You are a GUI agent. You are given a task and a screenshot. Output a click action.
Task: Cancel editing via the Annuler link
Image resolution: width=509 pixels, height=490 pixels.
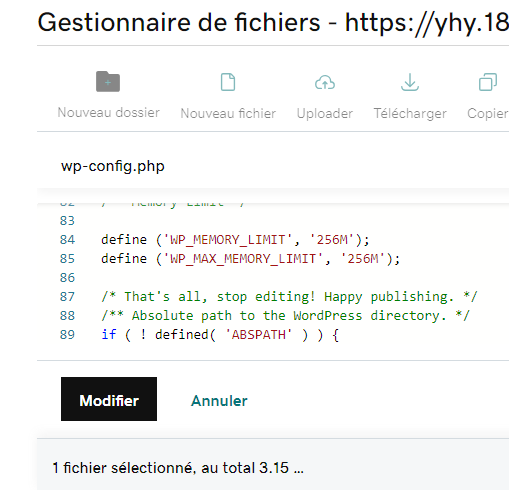pos(219,401)
